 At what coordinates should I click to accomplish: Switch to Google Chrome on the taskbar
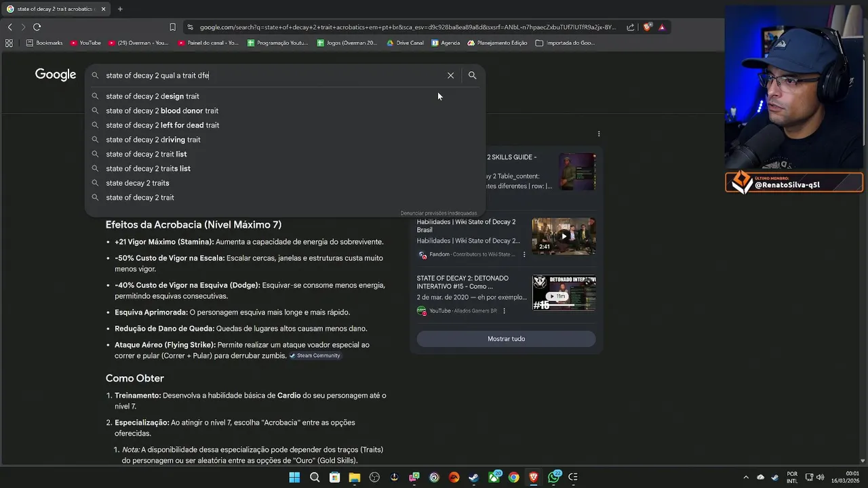click(514, 477)
